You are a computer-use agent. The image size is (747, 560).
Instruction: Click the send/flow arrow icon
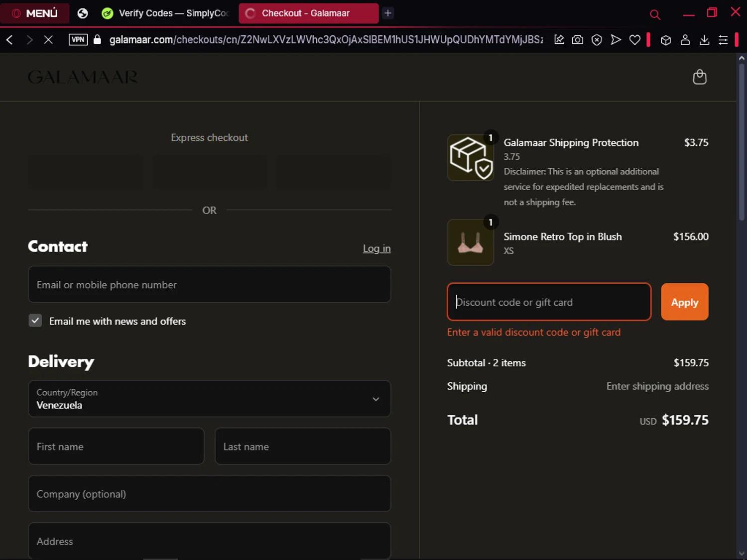[x=616, y=40]
